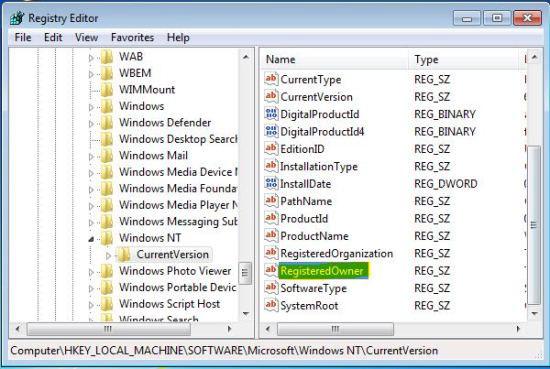The image size is (550, 369).
Task: Click the values pane vertical scrollbar thumb
Action: click(x=534, y=225)
